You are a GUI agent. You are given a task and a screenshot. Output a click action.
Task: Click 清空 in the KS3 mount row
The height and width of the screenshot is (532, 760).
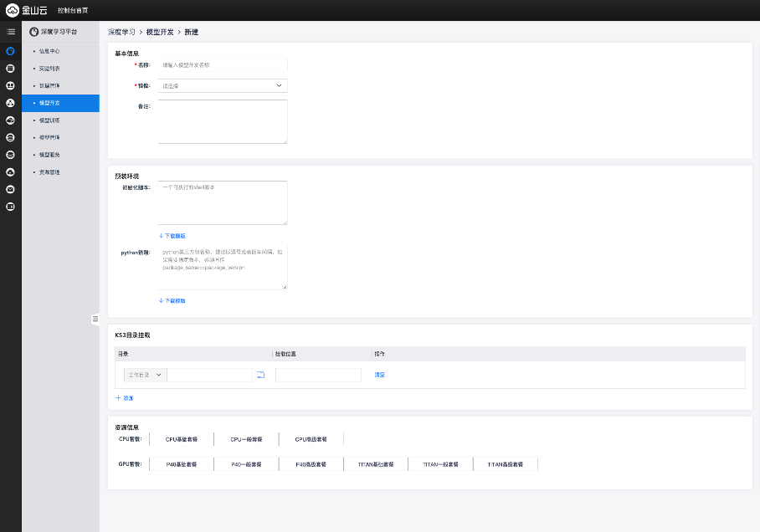(x=379, y=375)
